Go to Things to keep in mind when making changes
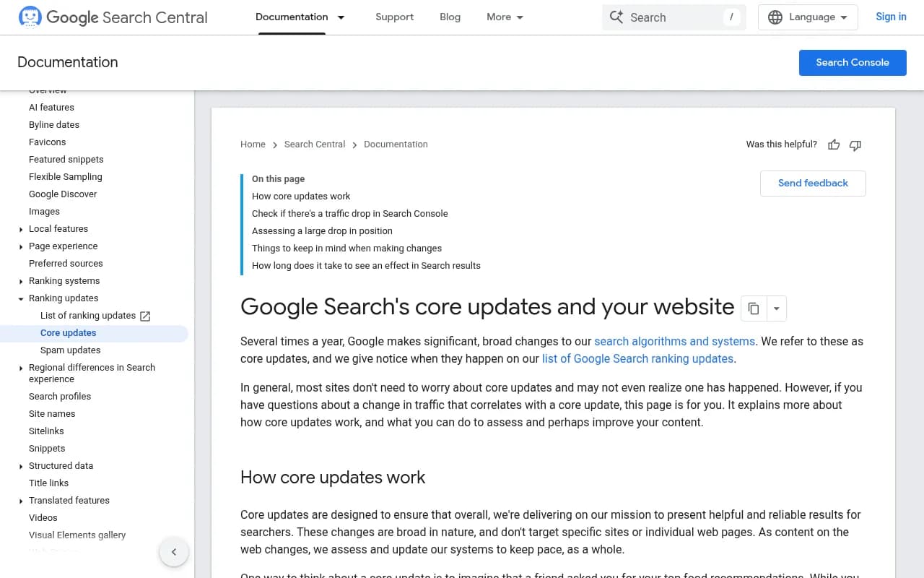 346,249
